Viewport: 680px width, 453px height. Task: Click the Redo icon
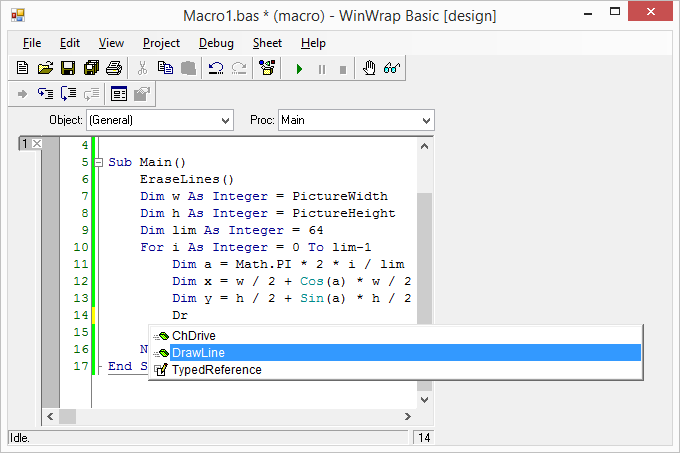click(x=239, y=68)
